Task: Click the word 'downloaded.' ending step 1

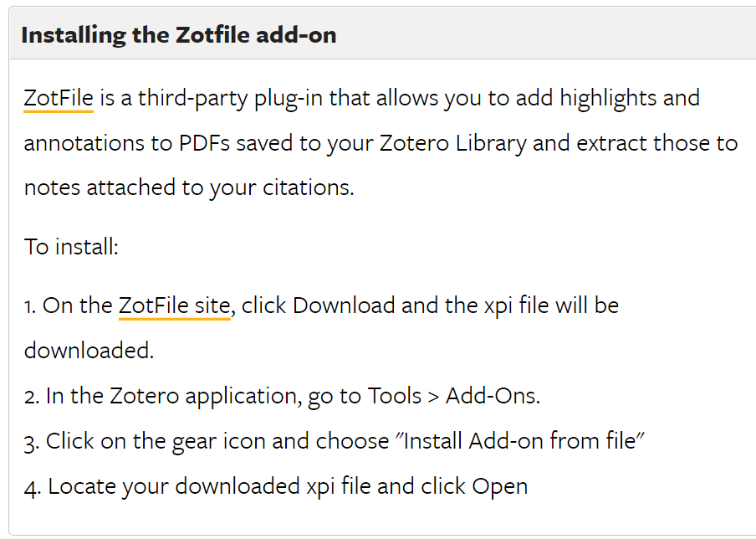Action: tap(89, 351)
